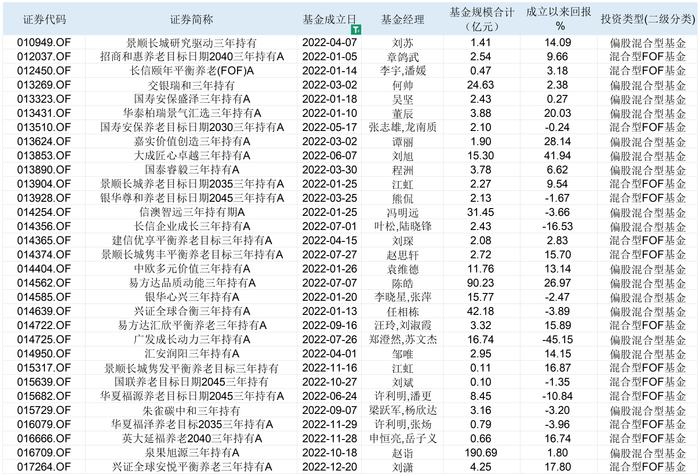
Task: Select the 证券代码 column header
Action: pos(44,20)
